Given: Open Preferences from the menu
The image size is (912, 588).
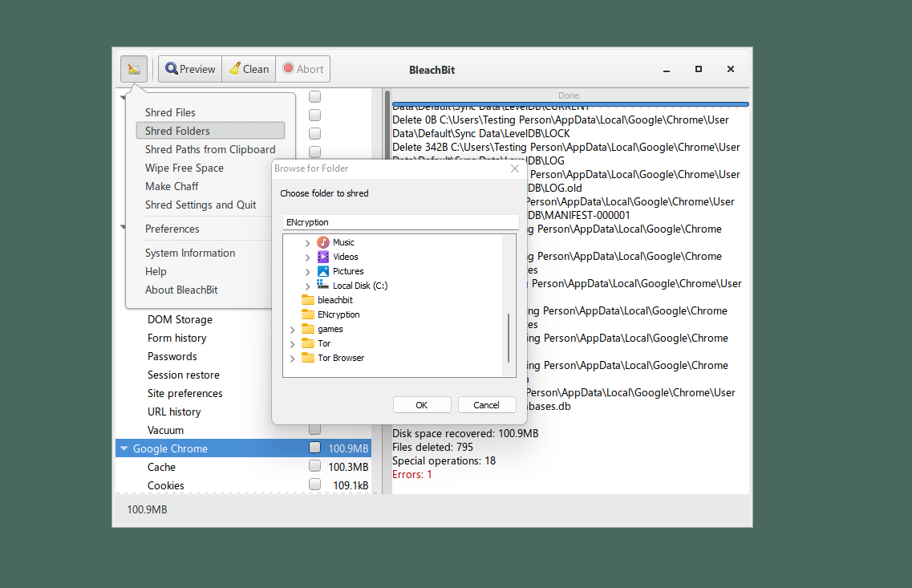Looking at the screenshot, I should pyautogui.click(x=172, y=229).
